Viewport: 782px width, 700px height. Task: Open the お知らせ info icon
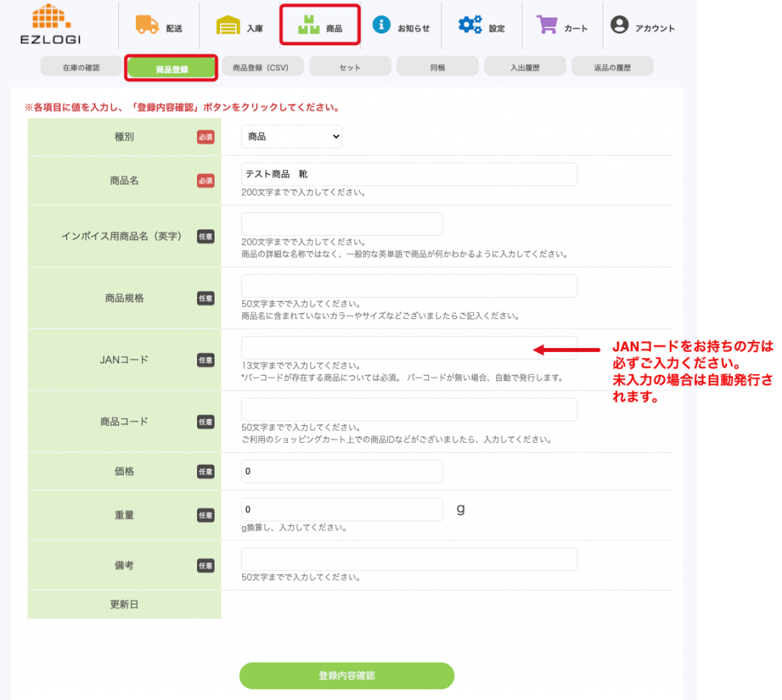pyautogui.click(x=382, y=24)
